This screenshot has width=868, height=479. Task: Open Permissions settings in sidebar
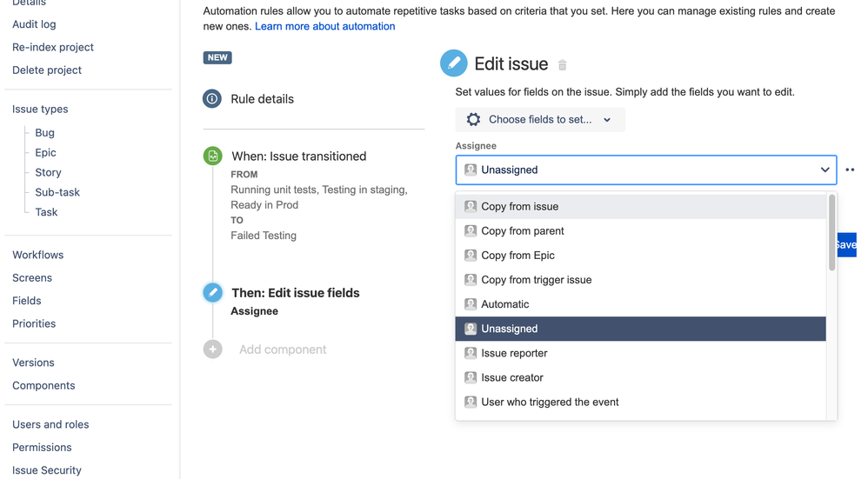click(42, 447)
